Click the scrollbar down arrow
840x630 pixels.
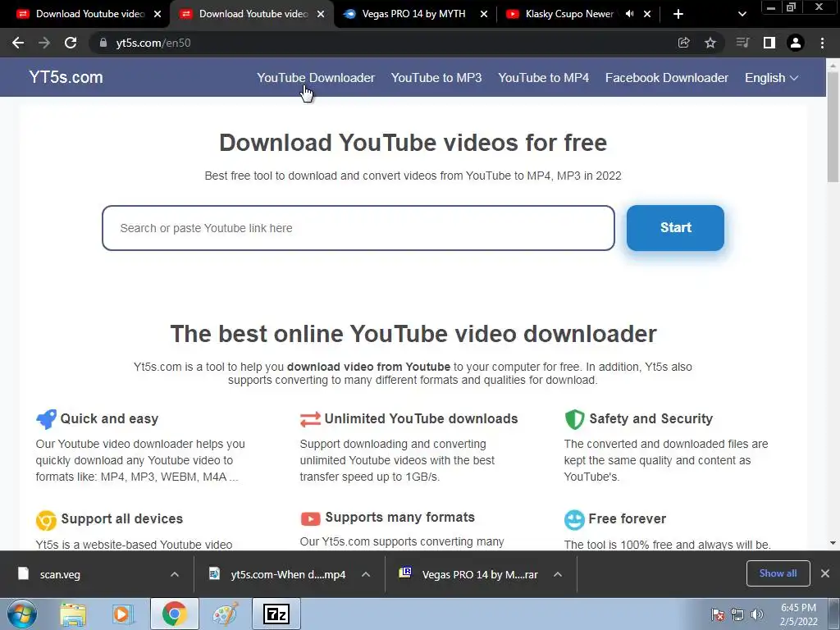(833, 543)
